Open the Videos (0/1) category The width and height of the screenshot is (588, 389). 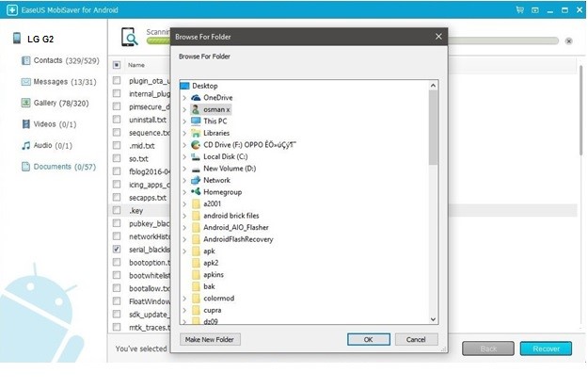coord(49,124)
